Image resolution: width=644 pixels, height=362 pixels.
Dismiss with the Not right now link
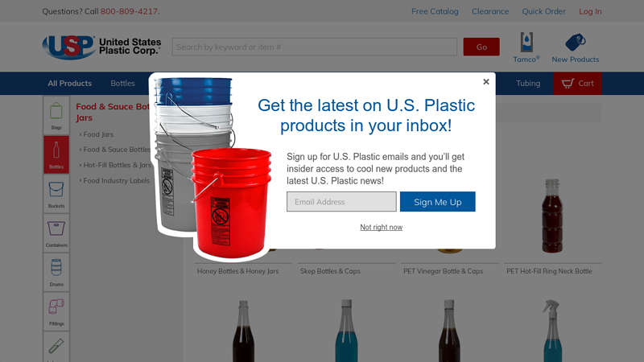(x=381, y=227)
